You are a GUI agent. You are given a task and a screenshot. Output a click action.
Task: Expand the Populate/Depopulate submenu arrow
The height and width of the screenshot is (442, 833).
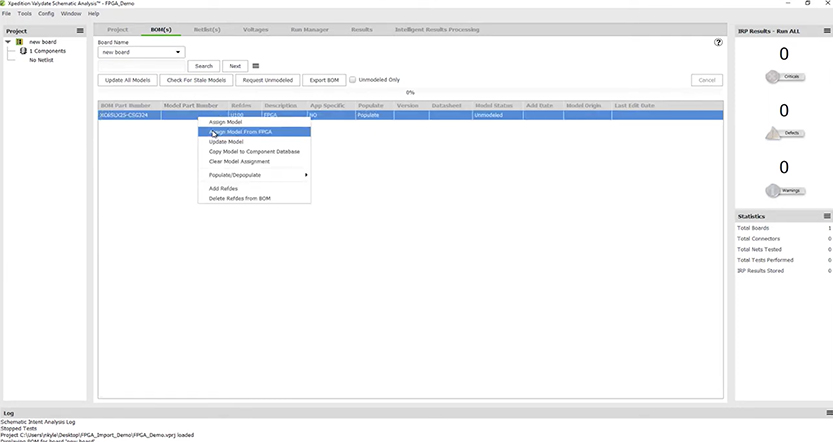306,175
